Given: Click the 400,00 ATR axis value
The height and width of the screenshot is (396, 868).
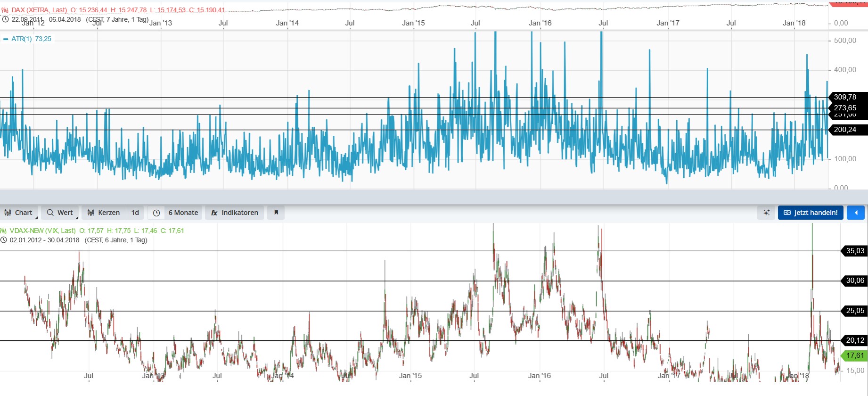Looking at the screenshot, I should (x=845, y=70).
